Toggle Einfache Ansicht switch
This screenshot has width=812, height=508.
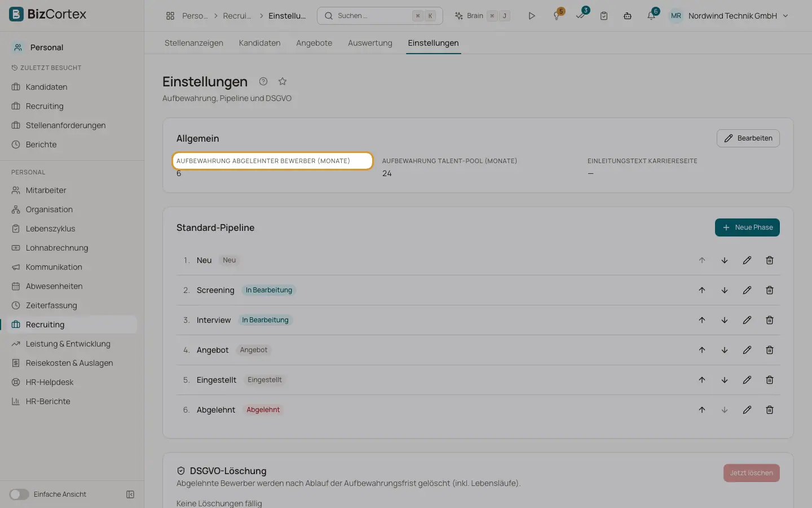click(19, 494)
